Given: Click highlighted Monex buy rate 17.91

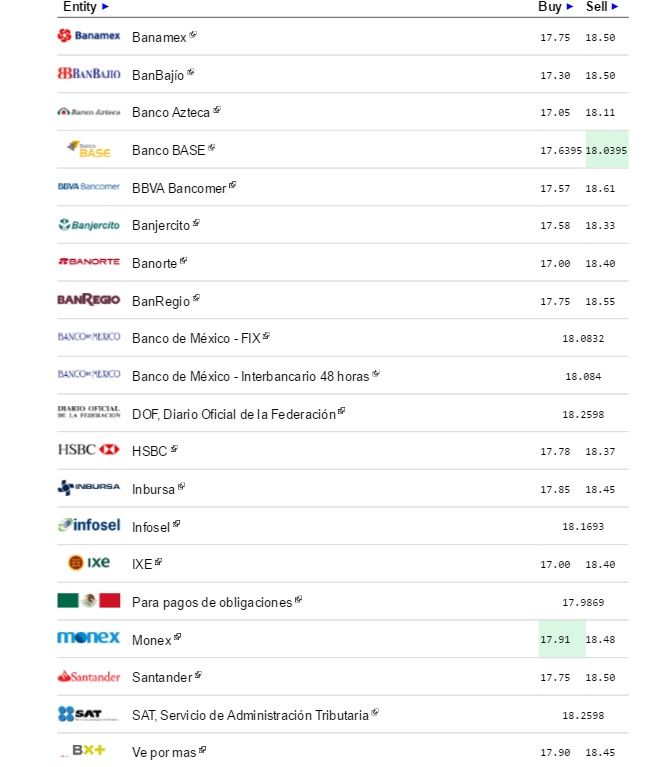Looking at the screenshot, I should pyautogui.click(x=554, y=639).
